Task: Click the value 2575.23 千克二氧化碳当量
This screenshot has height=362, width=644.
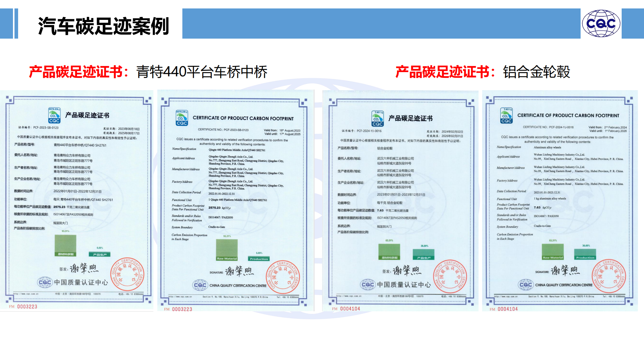Action: 72,207
